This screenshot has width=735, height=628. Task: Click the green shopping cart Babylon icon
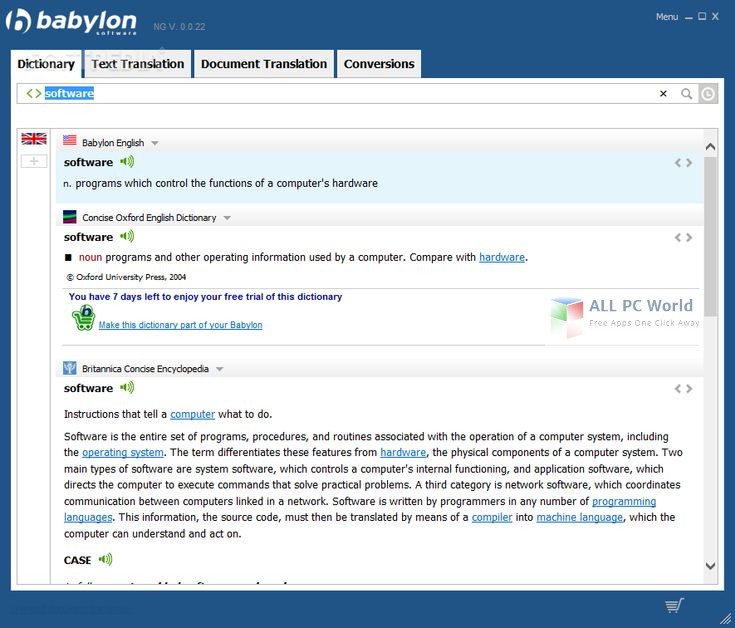click(84, 318)
